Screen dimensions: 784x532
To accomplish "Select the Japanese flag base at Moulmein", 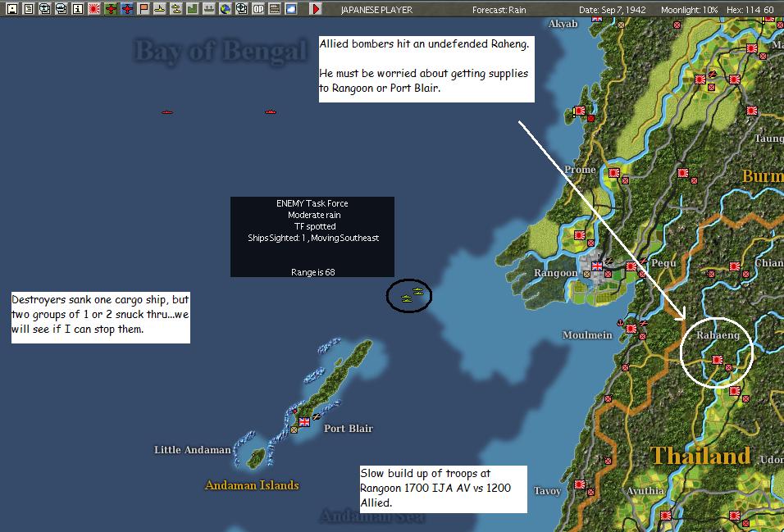I will coord(631,329).
